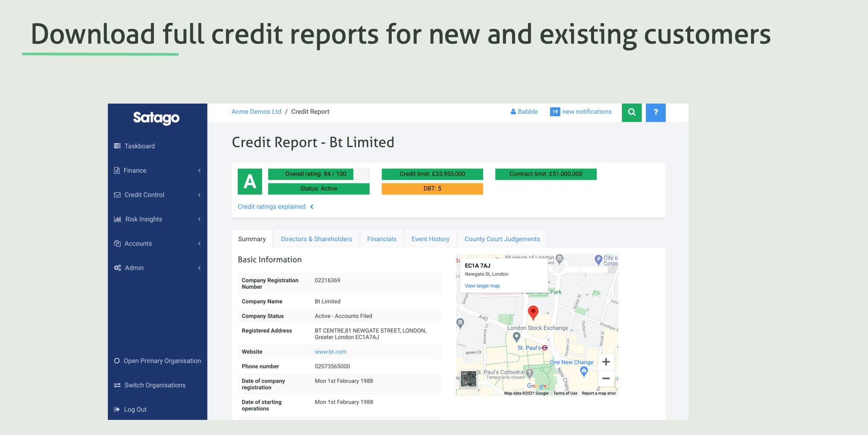
Task: Open Taskboard menu item
Action: (x=140, y=146)
